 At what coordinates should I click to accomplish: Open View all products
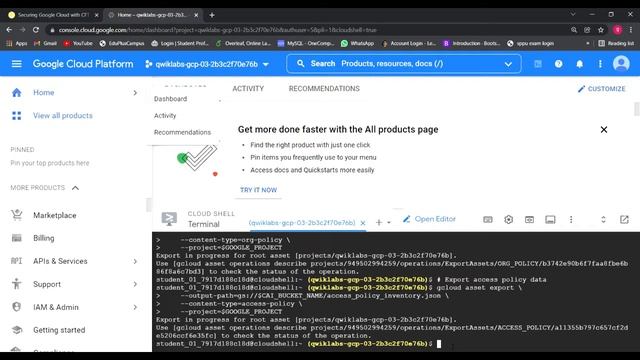click(62, 116)
